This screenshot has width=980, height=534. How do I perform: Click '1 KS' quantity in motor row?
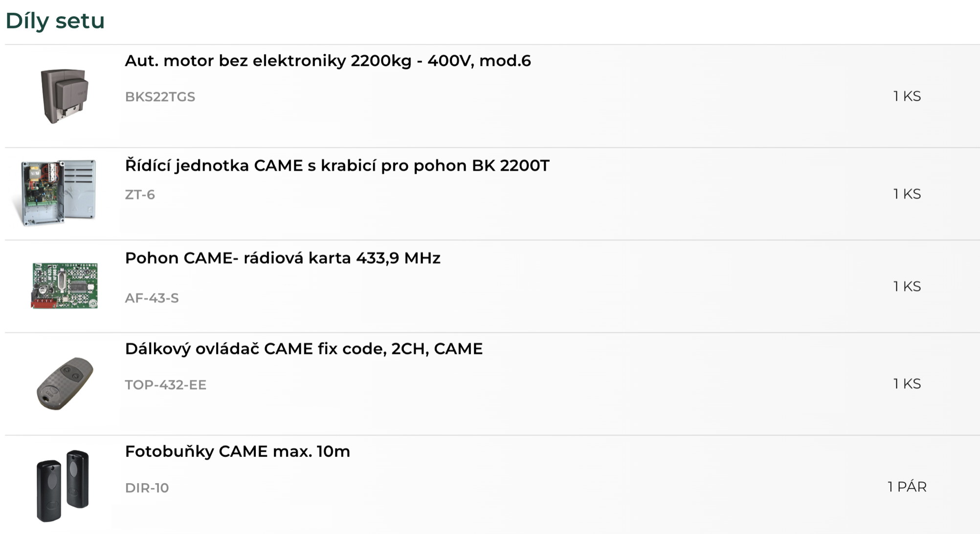pos(907,96)
